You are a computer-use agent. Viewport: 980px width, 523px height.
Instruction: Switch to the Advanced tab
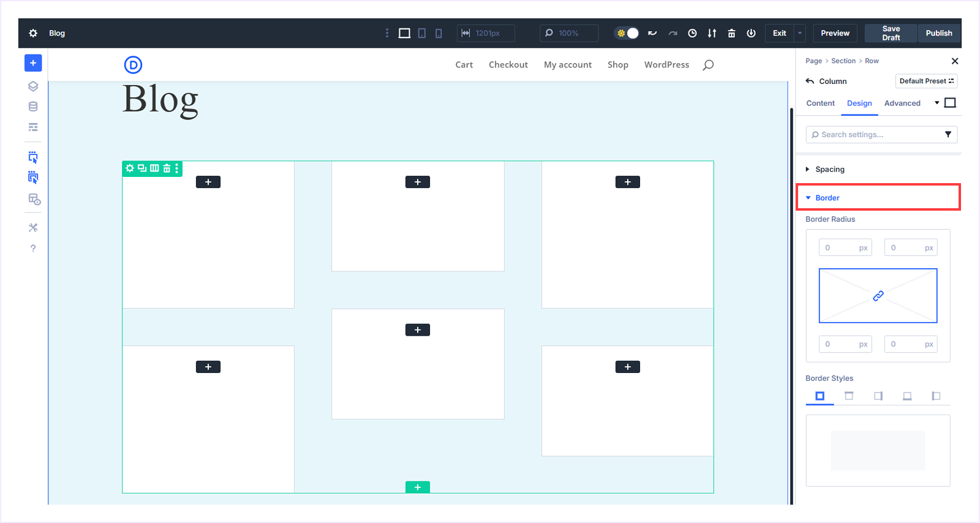[902, 103]
